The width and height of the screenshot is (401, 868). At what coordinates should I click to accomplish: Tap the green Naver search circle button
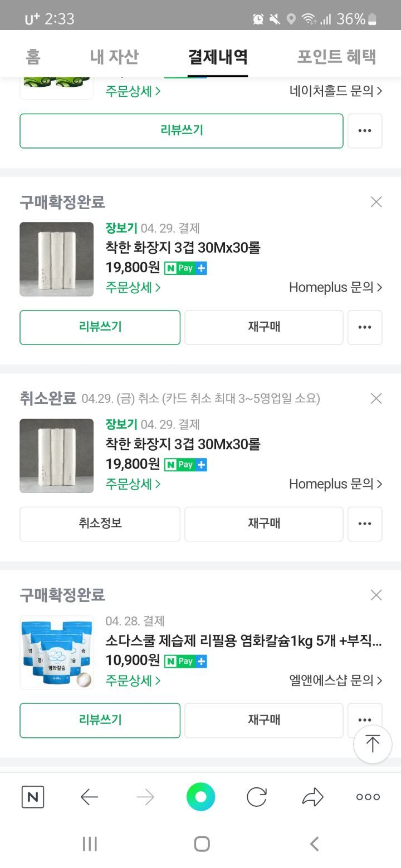click(200, 797)
